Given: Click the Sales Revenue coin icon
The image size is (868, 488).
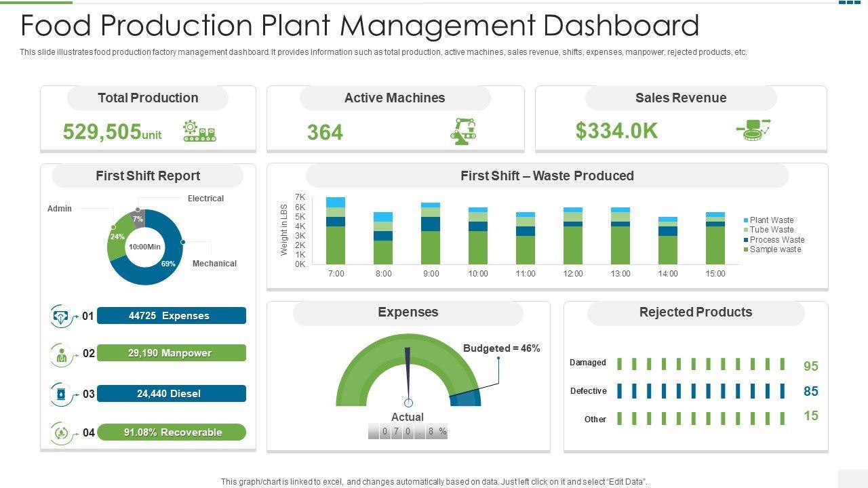Looking at the screenshot, I should [x=753, y=129].
